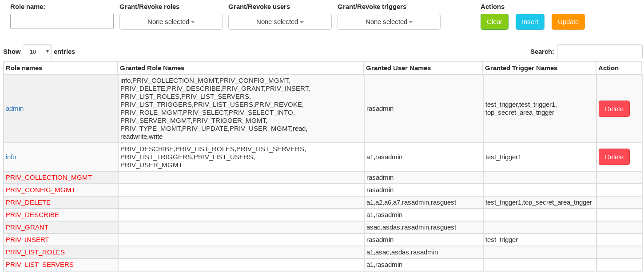Click the orange Update button
The width and height of the screenshot is (644, 274).
(x=568, y=21)
